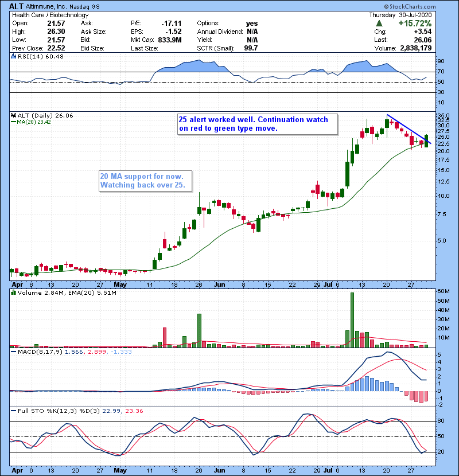Click the Nasdaq GS exchange label

point(84,7)
